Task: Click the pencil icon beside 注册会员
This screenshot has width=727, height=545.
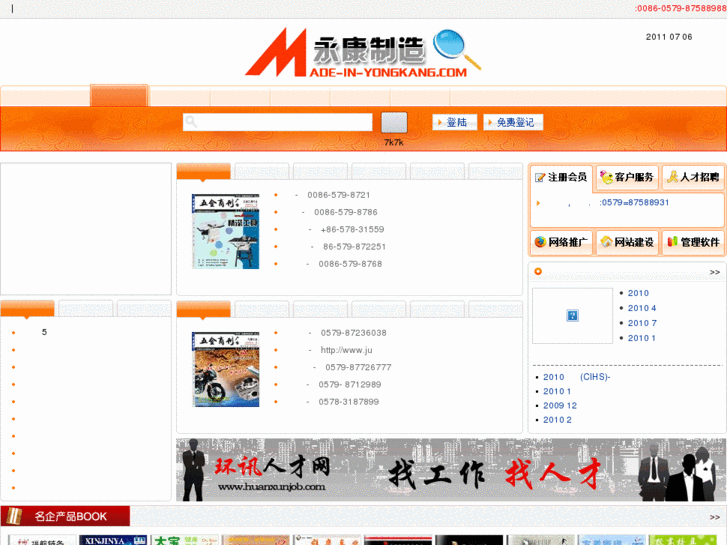Action: click(x=540, y=177)
